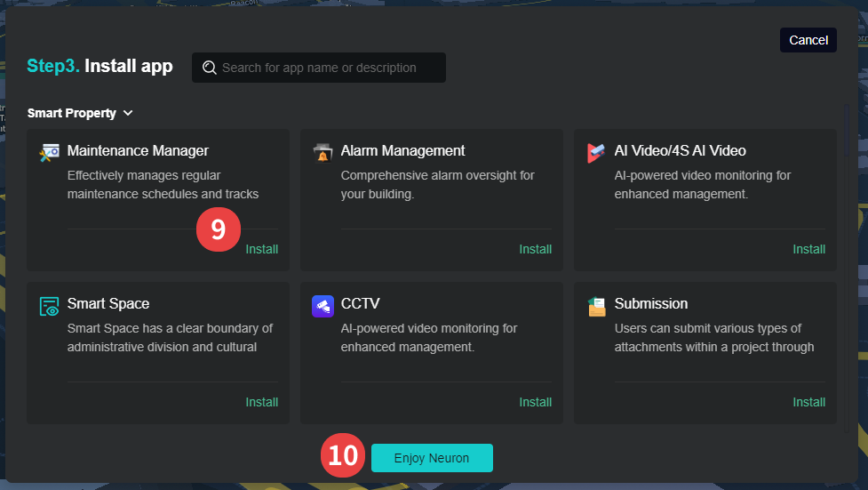Select the AI Video/4S AI Video title

680,151
